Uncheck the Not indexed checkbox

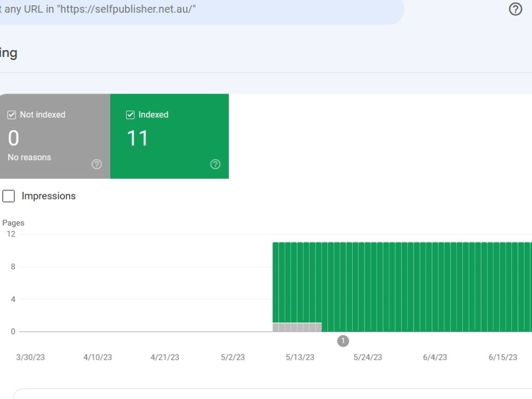click(12, 115)
